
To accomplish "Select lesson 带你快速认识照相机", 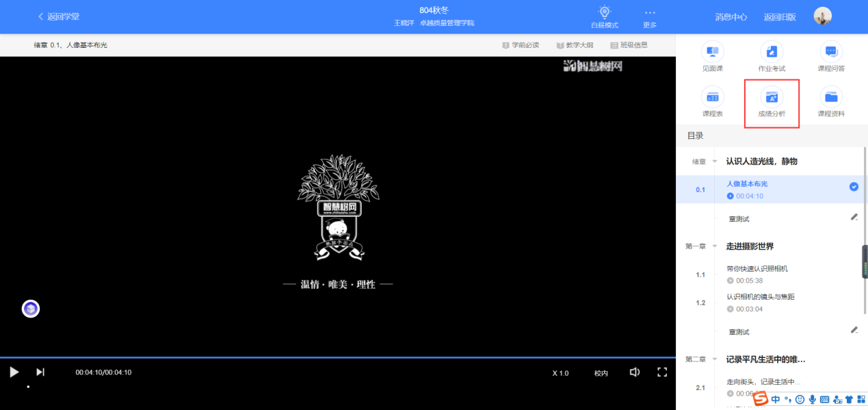I will click(757, 269).
